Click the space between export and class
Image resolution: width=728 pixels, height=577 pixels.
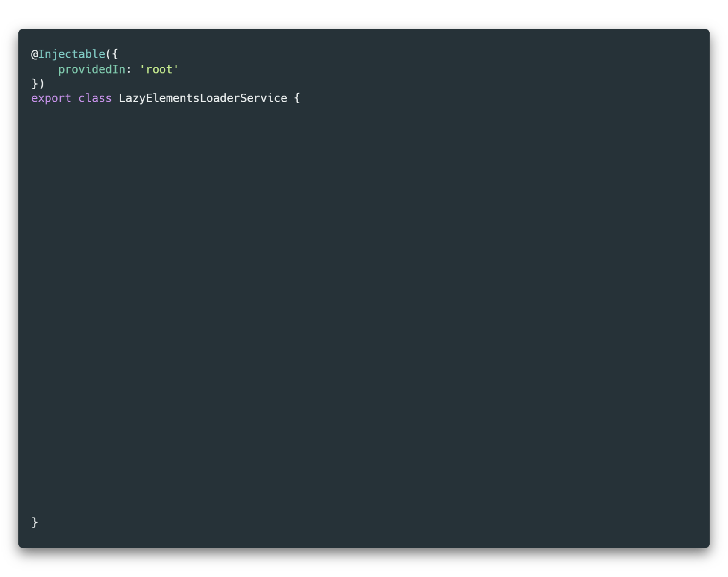tap(75, 99)
